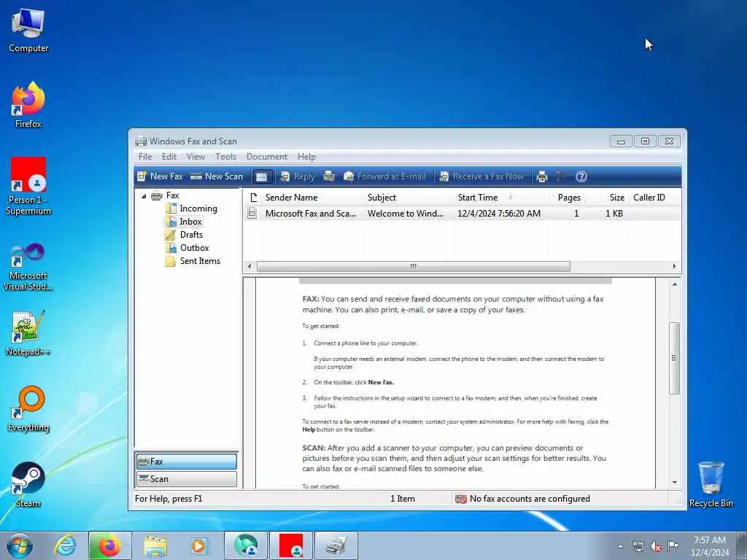The width and height of the screenshot is (747, 560).
Task: Click the Print icon in toolbar
Action: click(x=542, y=176)
